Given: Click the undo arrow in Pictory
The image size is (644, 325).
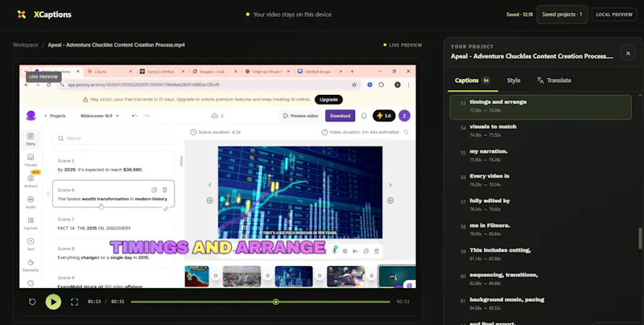Looking at the screenshot, I should click(x=134, y=116).
